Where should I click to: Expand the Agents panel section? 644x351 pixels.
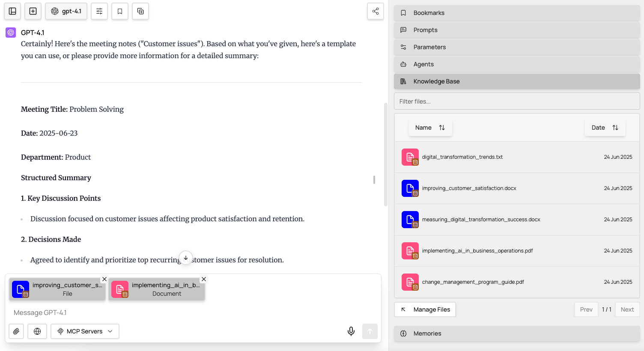click(517, 64)
